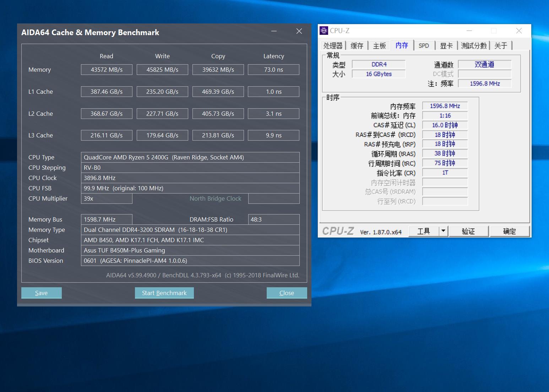Screen dimensions: 549x392
Task: Select the 内存 tab
Action: 401,45
